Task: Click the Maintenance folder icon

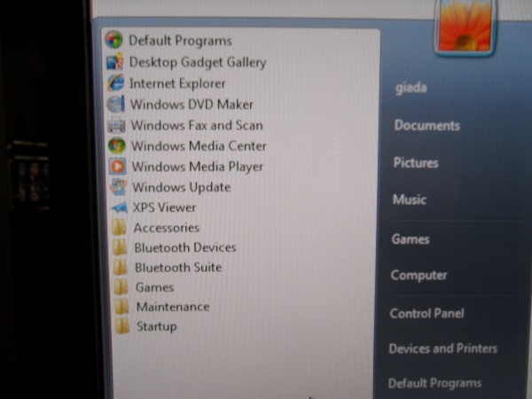Action: pyautogui.click(x=121, y=307)
